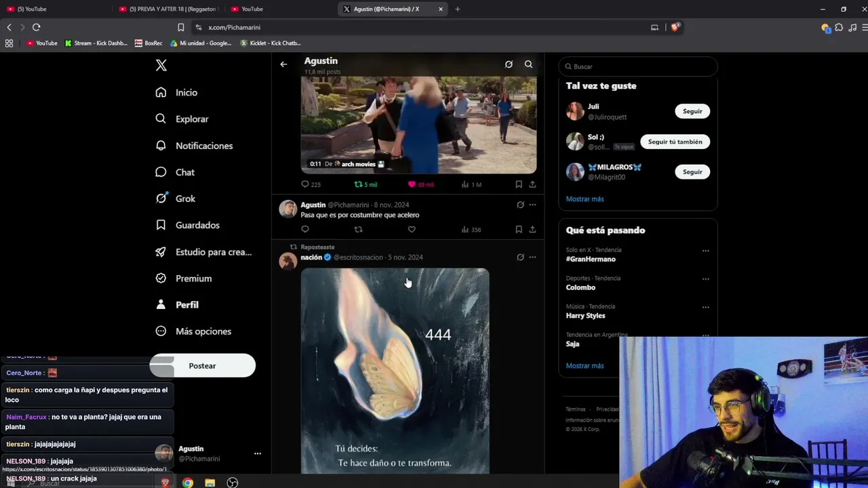The height and width of the screenshot is (488, 868).
Task: Open a new browser tab
Action: point(458,9)
